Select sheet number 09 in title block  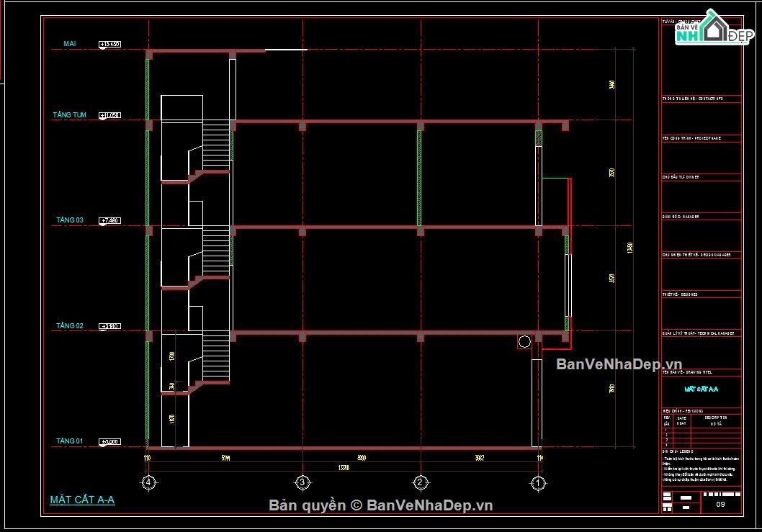[721, 505]
